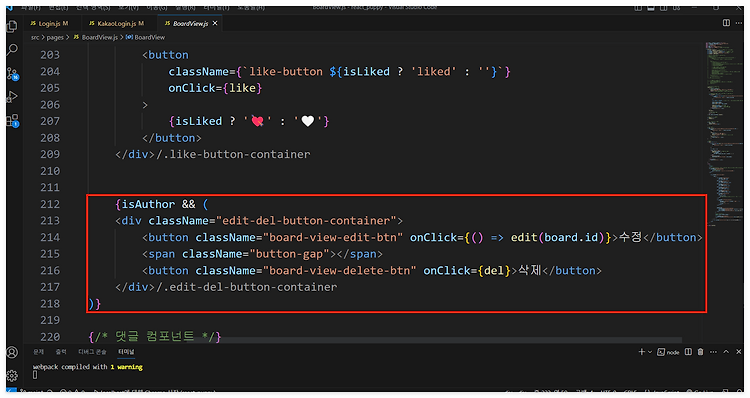Click 'src' in the breadcrumb
The width and height of the screenshot is (750, 398).
pos(35,37)
